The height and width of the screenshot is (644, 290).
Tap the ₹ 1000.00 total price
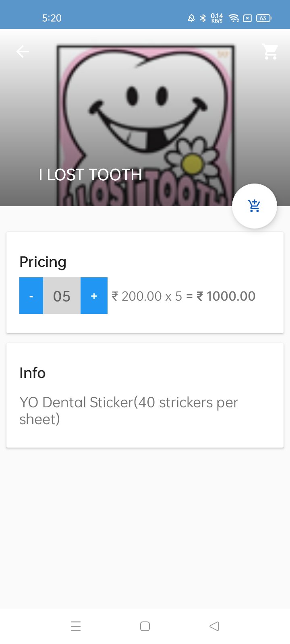pyautogui.click(x=226, y=296)
